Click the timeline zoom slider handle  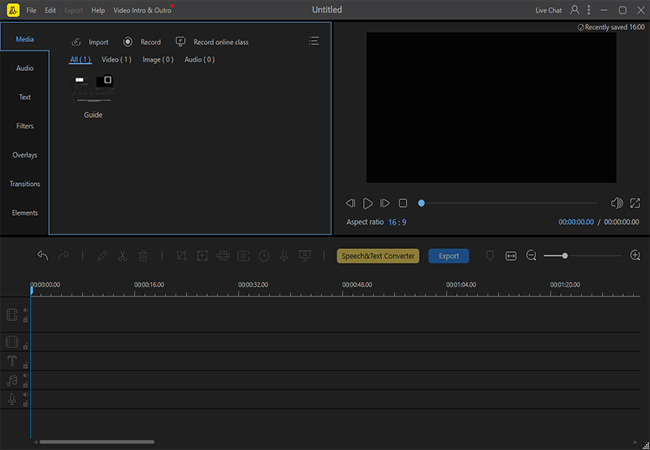565,256
